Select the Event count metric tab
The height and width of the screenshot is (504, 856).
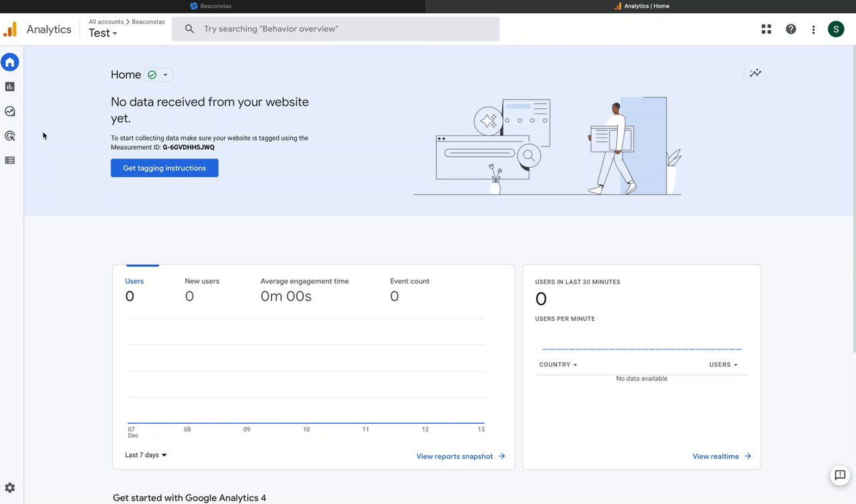click(x=409, y=289)
